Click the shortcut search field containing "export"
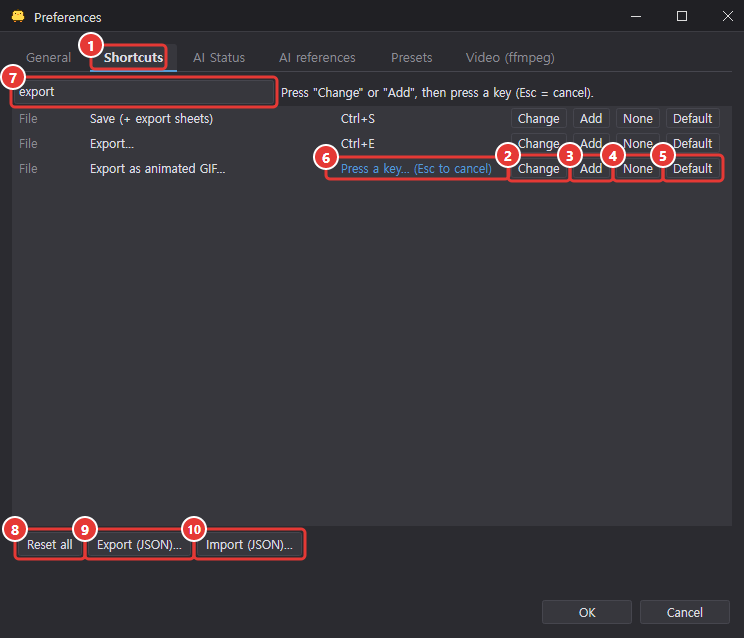The width and height of the screenshot is (744, 638). [144, 92]
